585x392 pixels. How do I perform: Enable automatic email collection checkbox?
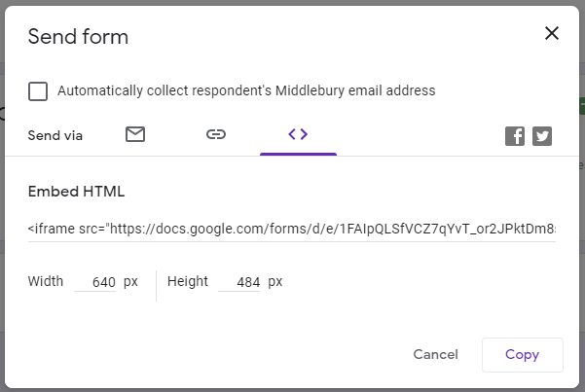coord(38,91)
